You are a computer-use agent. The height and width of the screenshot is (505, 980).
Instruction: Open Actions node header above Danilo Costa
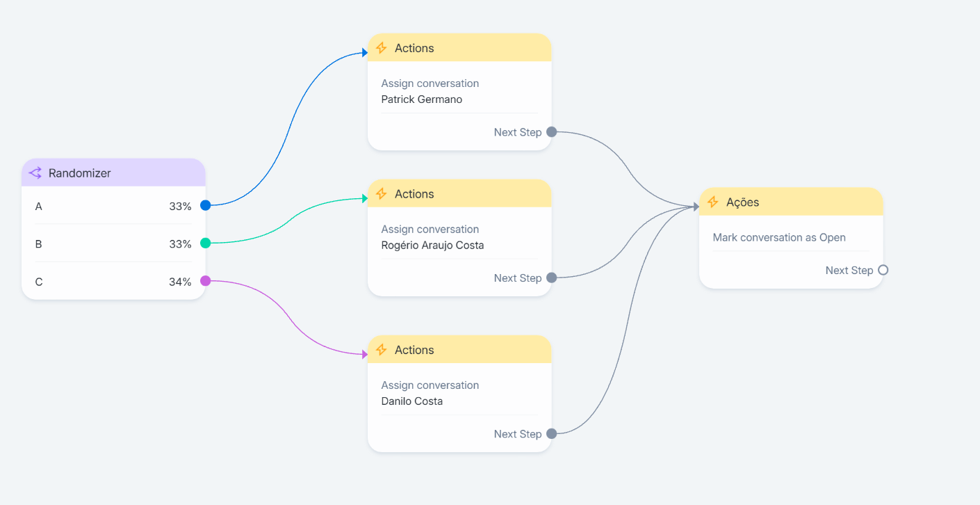[459, 349]
